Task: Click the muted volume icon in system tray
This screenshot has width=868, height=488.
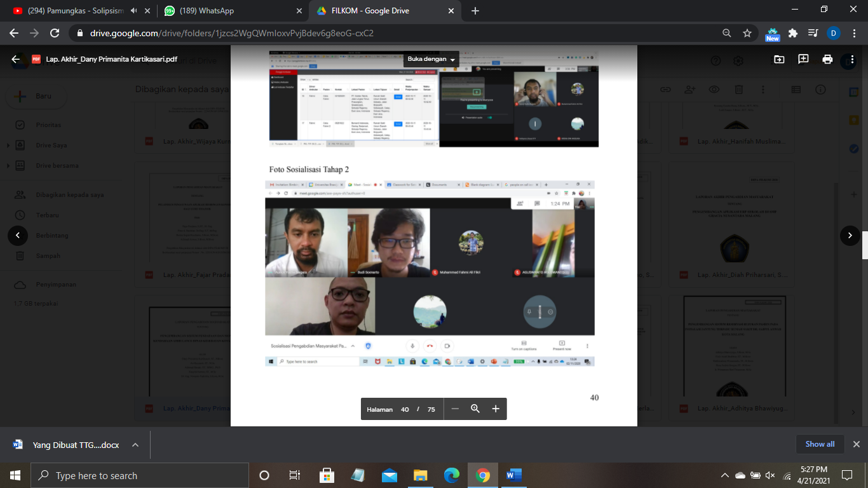Action: 770,475
